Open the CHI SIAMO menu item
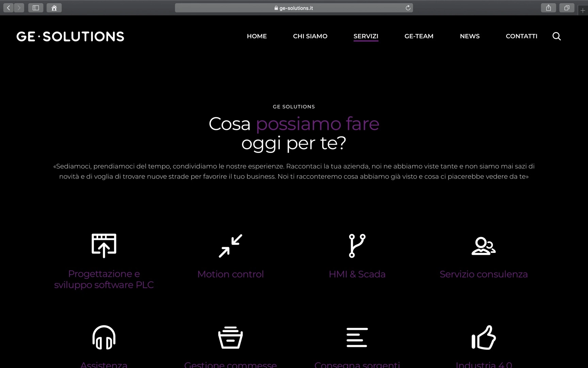Viewport: 588px width, 368px height. 310,36
